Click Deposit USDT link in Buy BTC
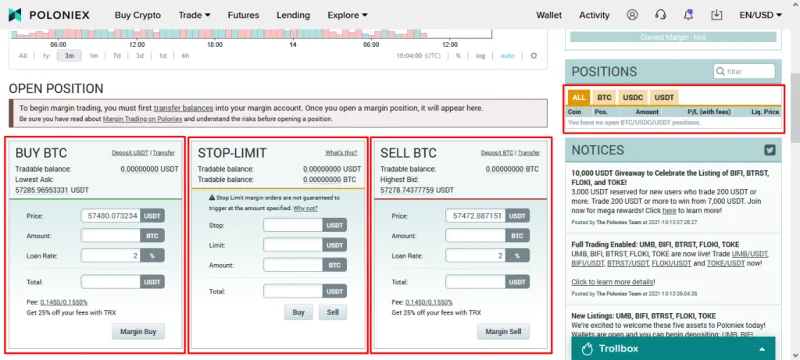Image resolution: width=800 pixels, height=360 pixels. 130,152
